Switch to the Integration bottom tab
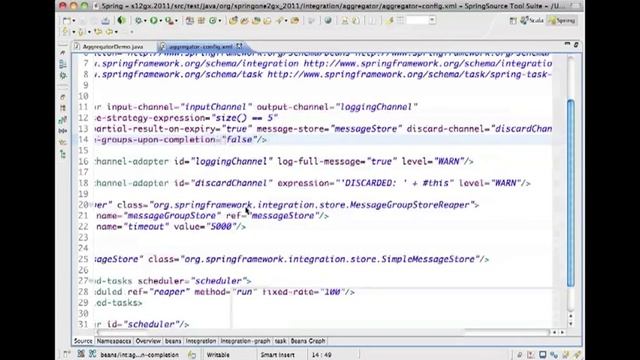 coord(200,341)
